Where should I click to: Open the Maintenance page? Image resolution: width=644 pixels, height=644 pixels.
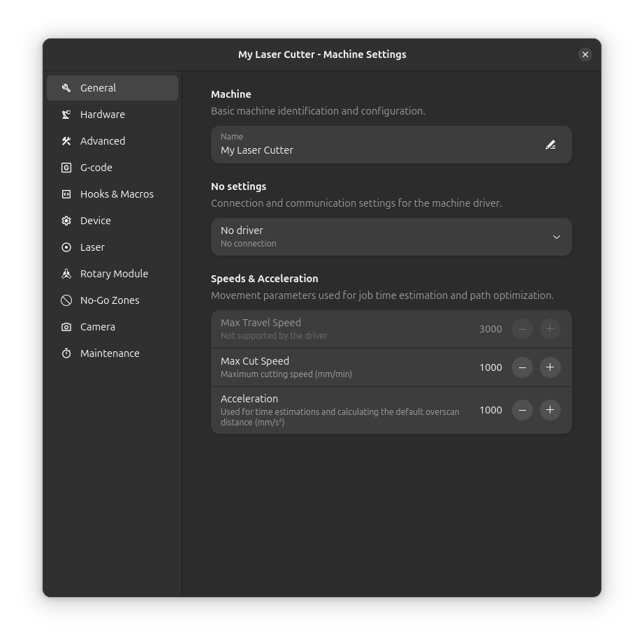[x=110, y=353]
